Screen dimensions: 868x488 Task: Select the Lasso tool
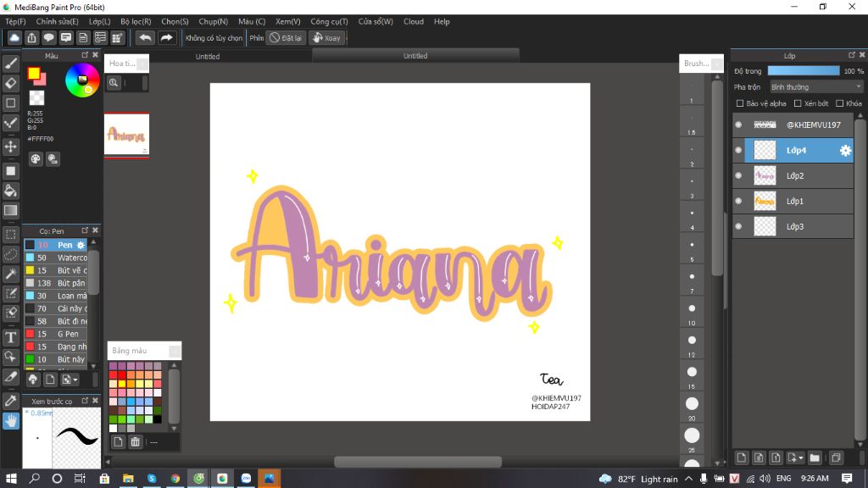pyautogui.click(x=10, y=254)
